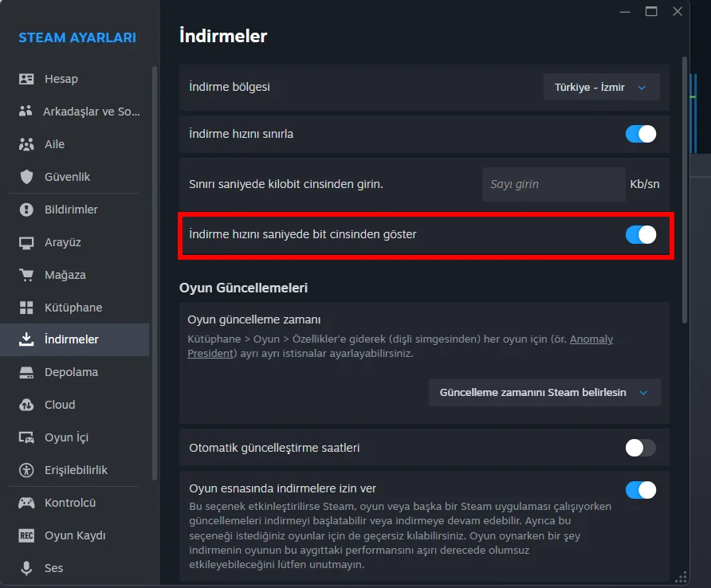Disable İndirme hızını sınırla toggle
The width and height of the screenshot is (711, 588).
tap(641, 134)
